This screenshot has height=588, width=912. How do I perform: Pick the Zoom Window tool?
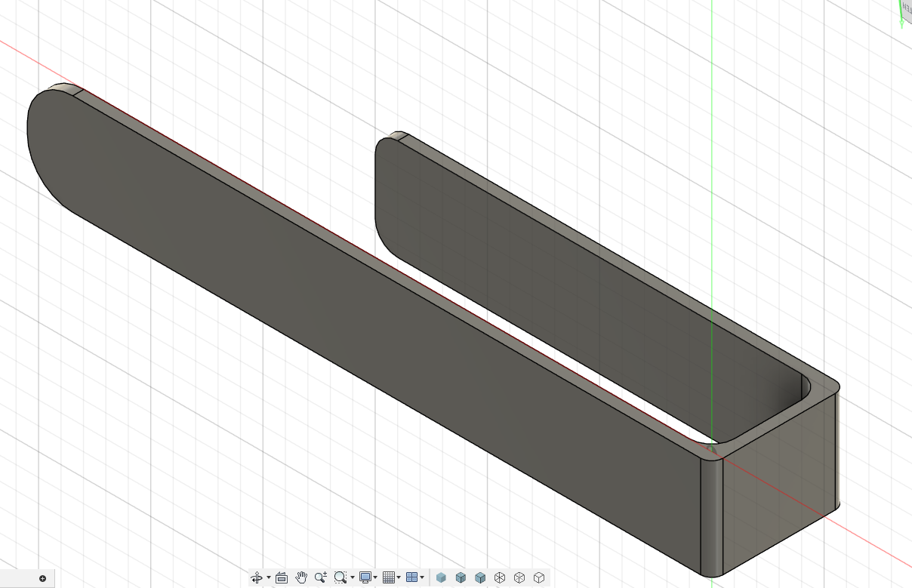tap(340, 577)
